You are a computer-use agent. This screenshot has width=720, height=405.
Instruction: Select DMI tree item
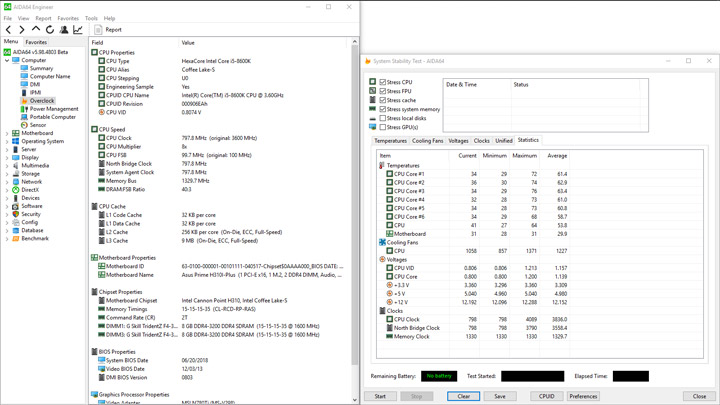(35, 84)
